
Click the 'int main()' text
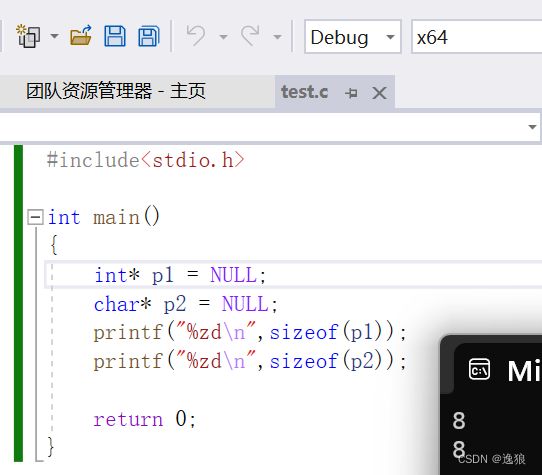(103, 217)
